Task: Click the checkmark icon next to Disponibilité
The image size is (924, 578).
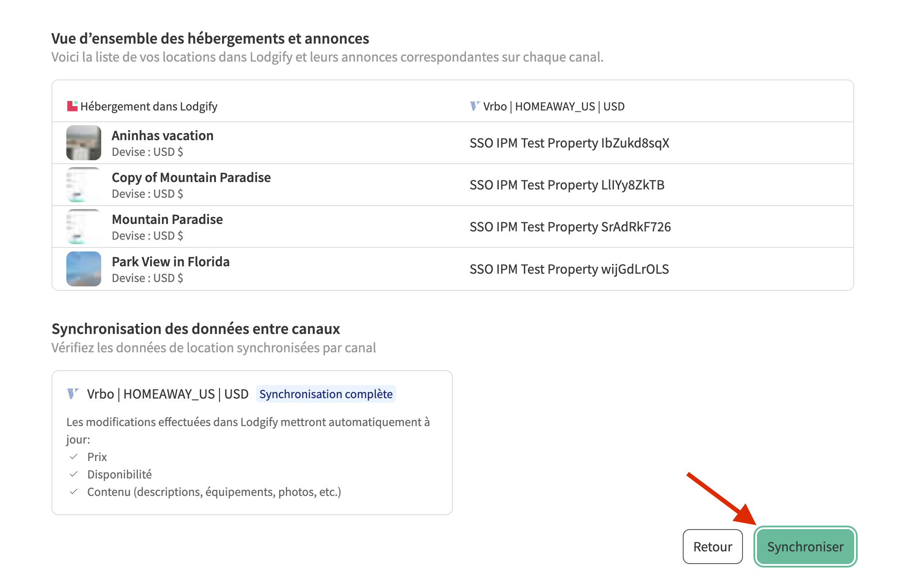Action: point(74,474)
